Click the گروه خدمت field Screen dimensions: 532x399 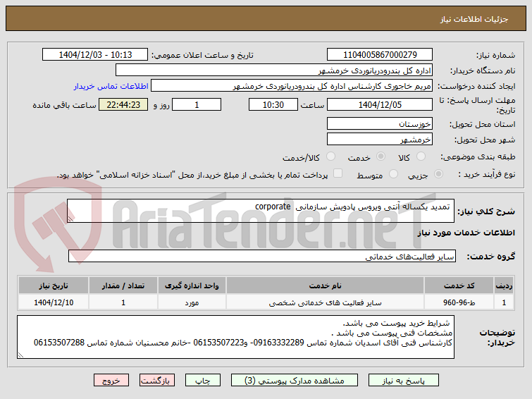262,257
